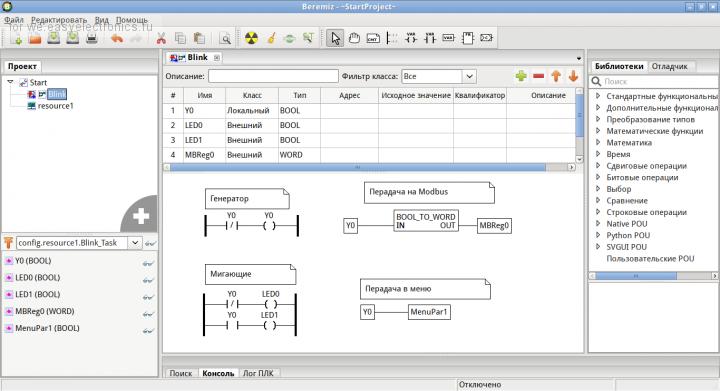Select the Blink POU tree item
Viewport: 720px width, 391px height.
tap(57, 94)
